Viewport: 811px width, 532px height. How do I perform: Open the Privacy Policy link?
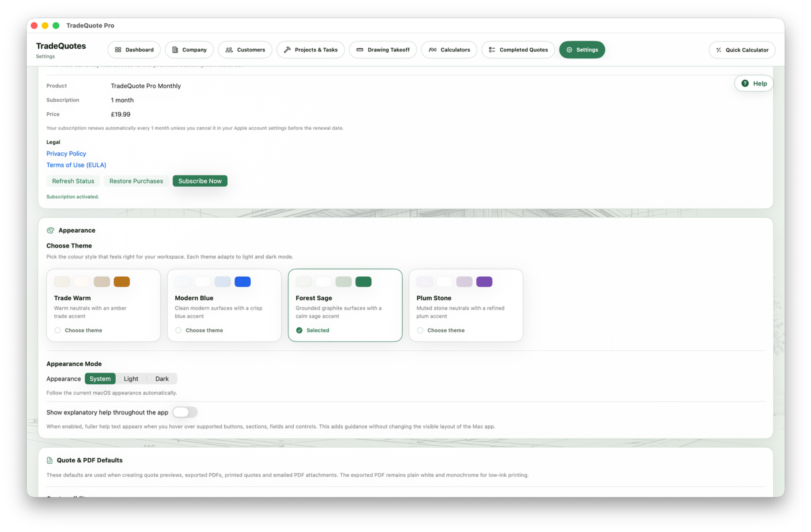click(66, 154)
